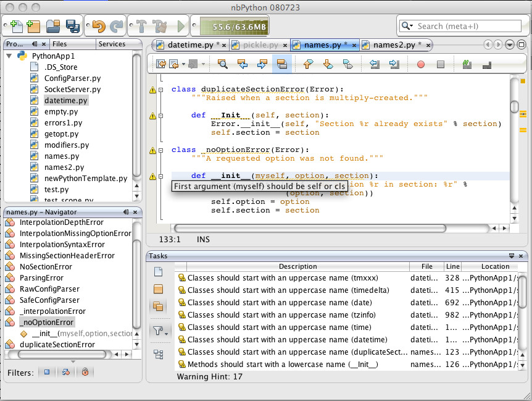Toggle the show static members filter
532x401 pixels.
coord(65,372)
